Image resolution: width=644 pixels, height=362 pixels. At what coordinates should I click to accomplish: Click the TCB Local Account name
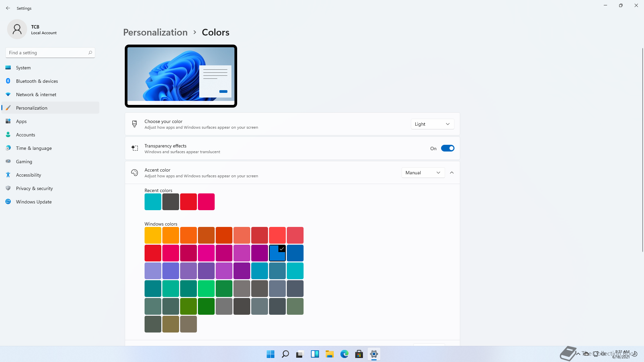click(44, 29)
